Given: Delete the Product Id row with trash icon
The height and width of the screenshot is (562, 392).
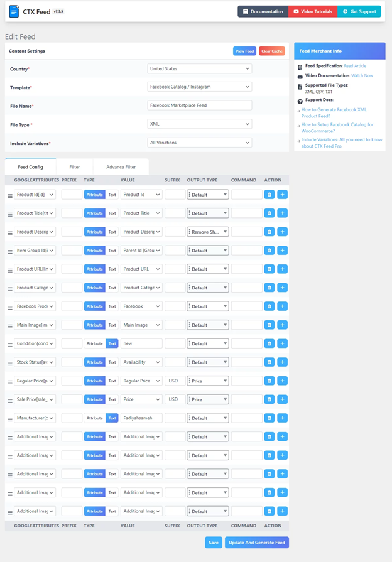Looking at the screenshot, I should 269,195.
